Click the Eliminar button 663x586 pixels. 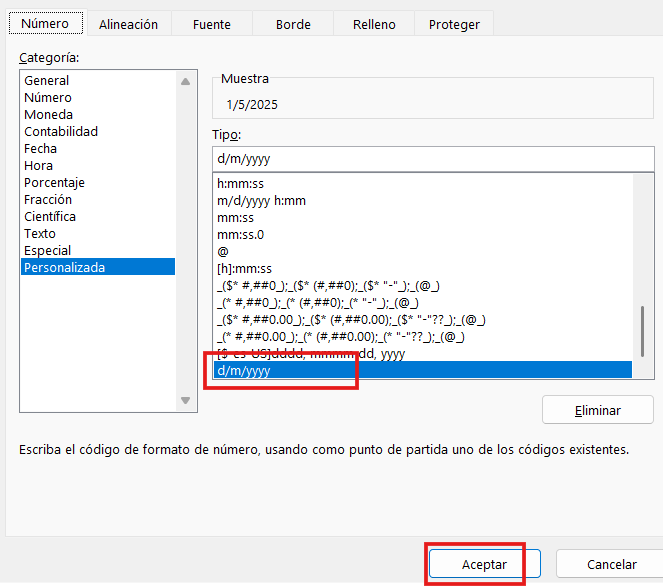point(597,410)
